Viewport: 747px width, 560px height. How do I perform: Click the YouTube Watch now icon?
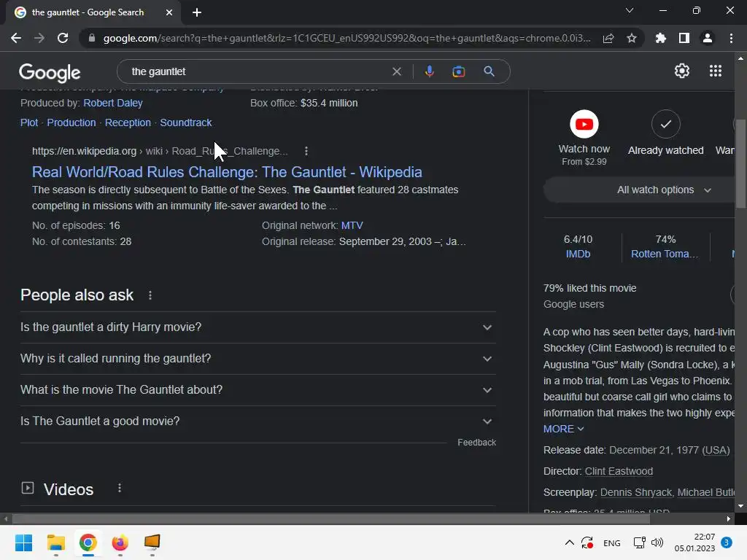click(x=584, y=124)
